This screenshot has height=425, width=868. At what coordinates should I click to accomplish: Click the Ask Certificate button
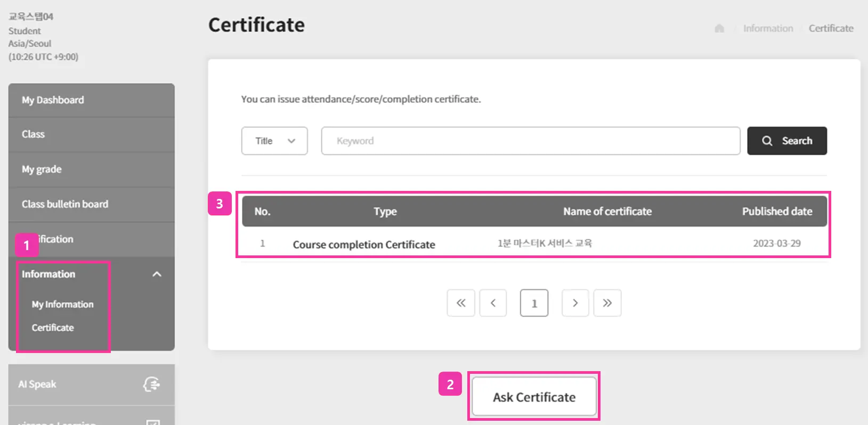[x=534, y=397]
